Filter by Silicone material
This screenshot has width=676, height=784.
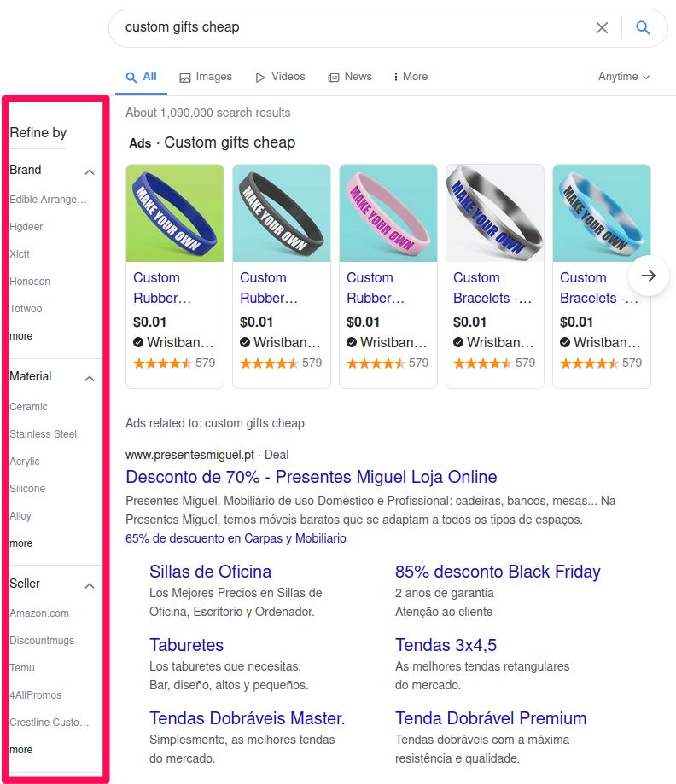[27, 489]
